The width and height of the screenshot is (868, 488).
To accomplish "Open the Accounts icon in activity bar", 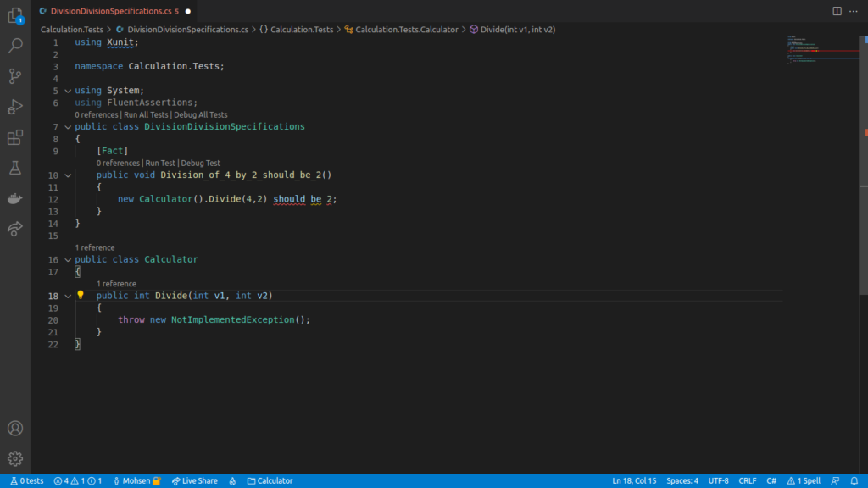I will [x=14, y=428].
